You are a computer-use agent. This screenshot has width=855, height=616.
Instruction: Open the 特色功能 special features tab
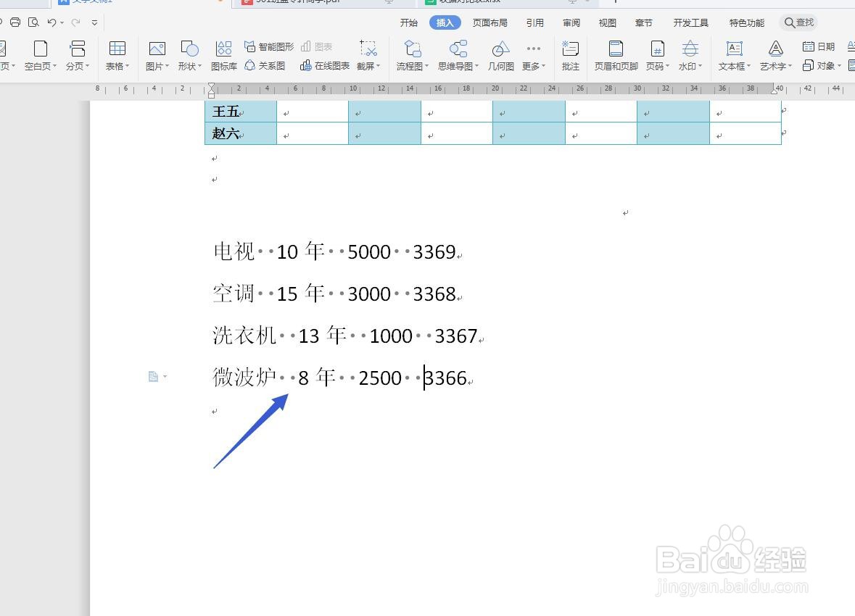click(x=746, y=23)
